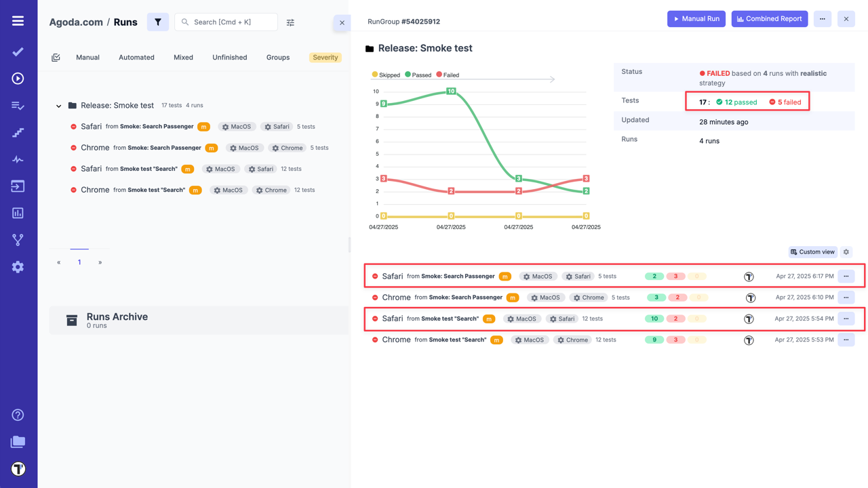The height and width of the screenshot is (488, 868).
Task: Open the Runs play icon in sidebar
Action: tap(18, 79)
